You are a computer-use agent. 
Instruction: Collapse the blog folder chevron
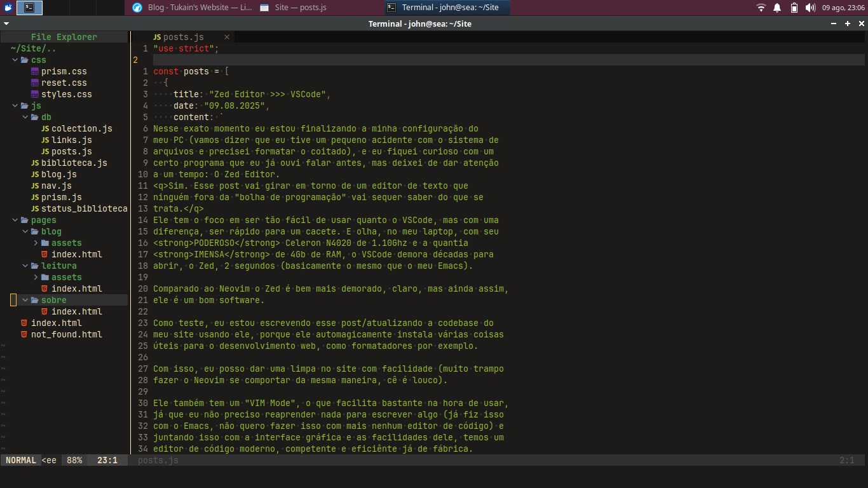click(25, 231)
